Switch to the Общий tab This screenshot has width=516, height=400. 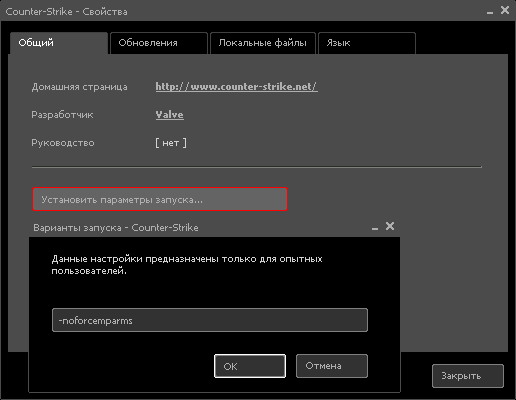point(59,43)
